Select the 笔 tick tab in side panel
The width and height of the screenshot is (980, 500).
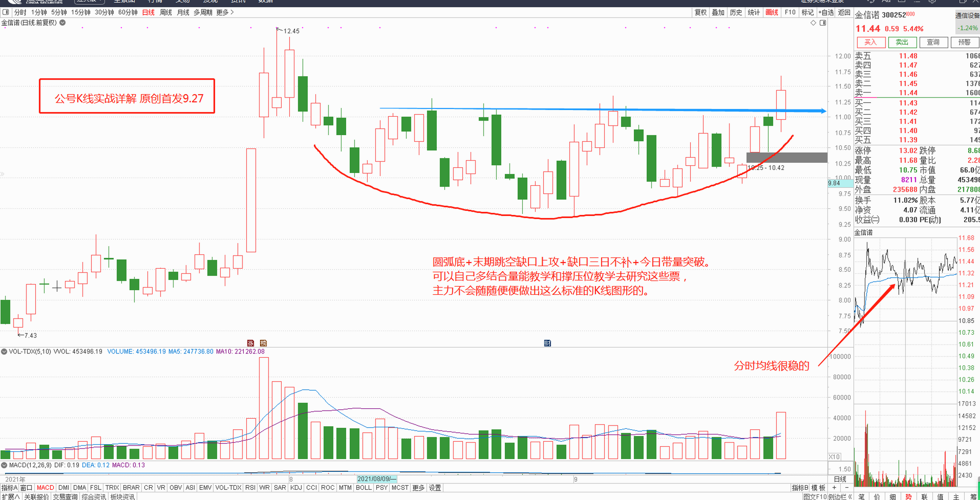(861, 496)
